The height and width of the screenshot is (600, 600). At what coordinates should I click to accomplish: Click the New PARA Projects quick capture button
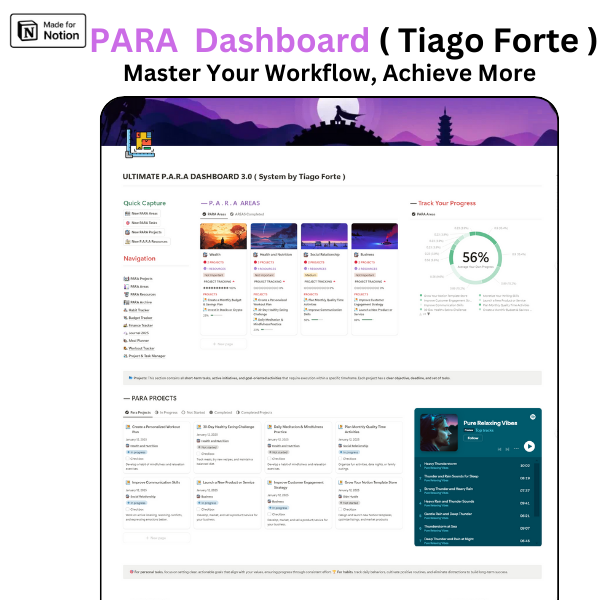pos(144,232)
